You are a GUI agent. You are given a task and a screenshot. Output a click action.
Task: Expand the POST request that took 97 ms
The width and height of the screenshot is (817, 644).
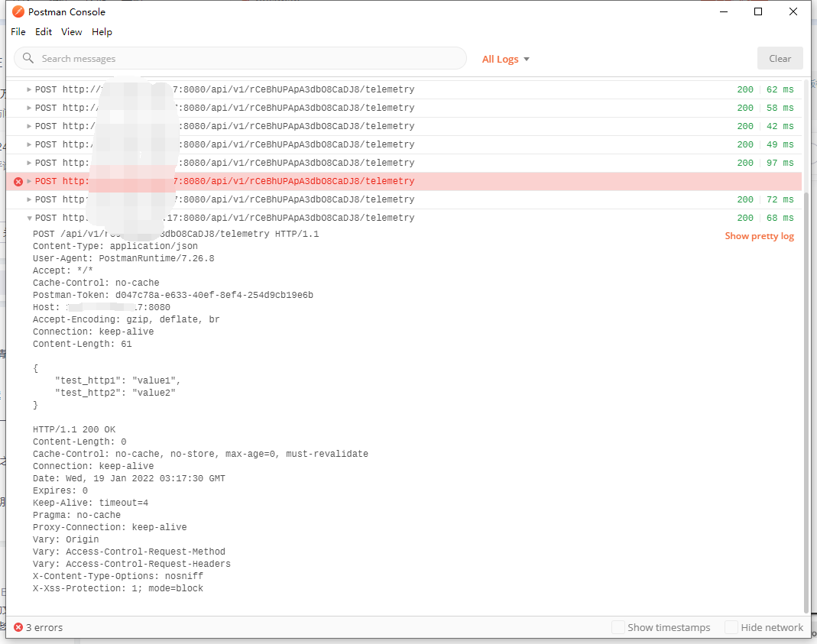pos(29,163)
